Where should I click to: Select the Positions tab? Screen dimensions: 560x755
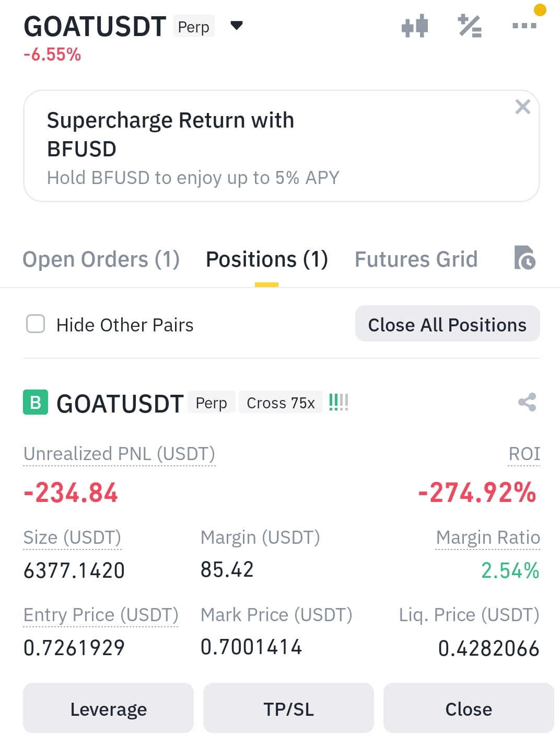pos(267,259)
